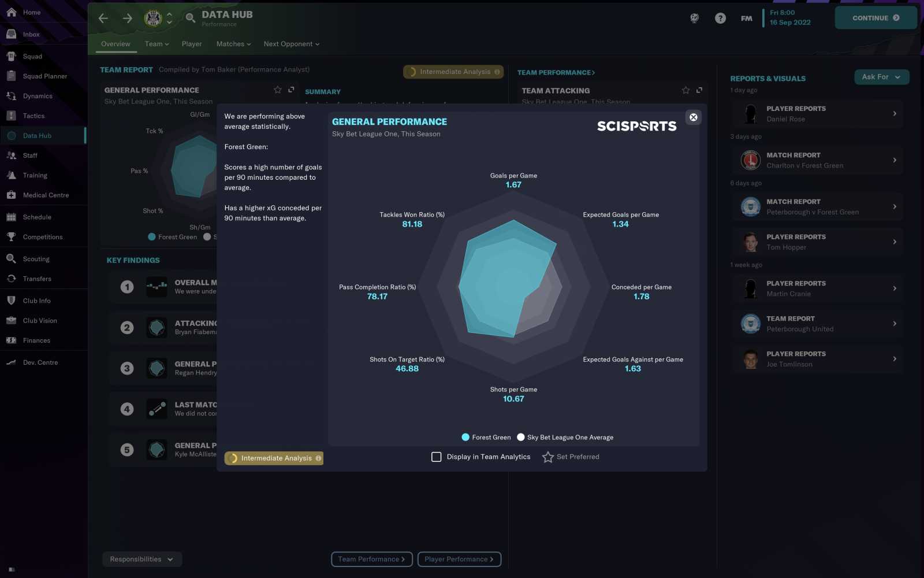Open Daniel Rose player report

817,114
